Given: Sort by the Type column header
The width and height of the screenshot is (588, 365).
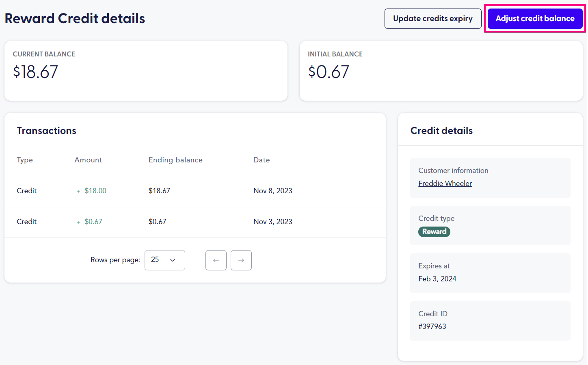Looking at the screenshot, I should pyautogui.click(x=25, y=160).
